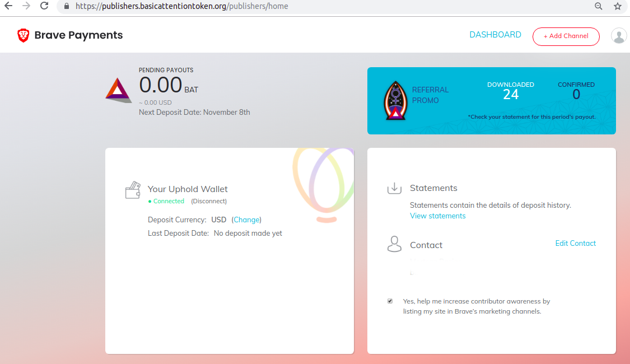Bookmark this page with the star icon

click(618, 6)
